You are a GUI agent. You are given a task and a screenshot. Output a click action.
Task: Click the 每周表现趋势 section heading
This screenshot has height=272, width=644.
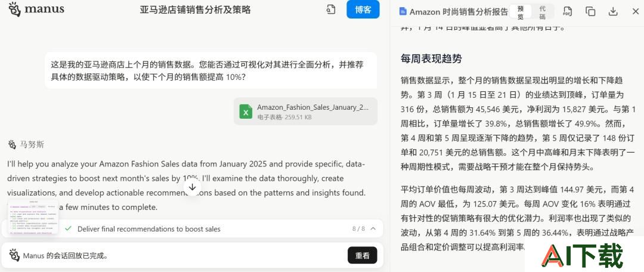click(x=431, y=58)
